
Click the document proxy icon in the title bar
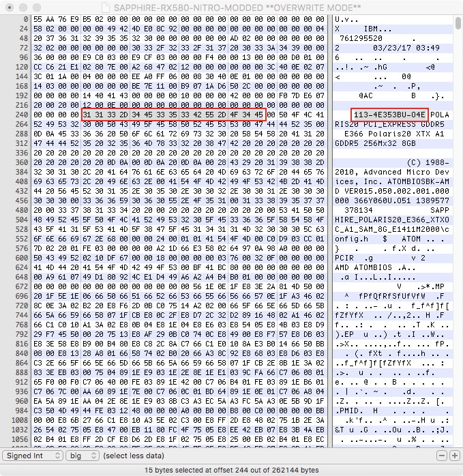(x=105, y=8)
